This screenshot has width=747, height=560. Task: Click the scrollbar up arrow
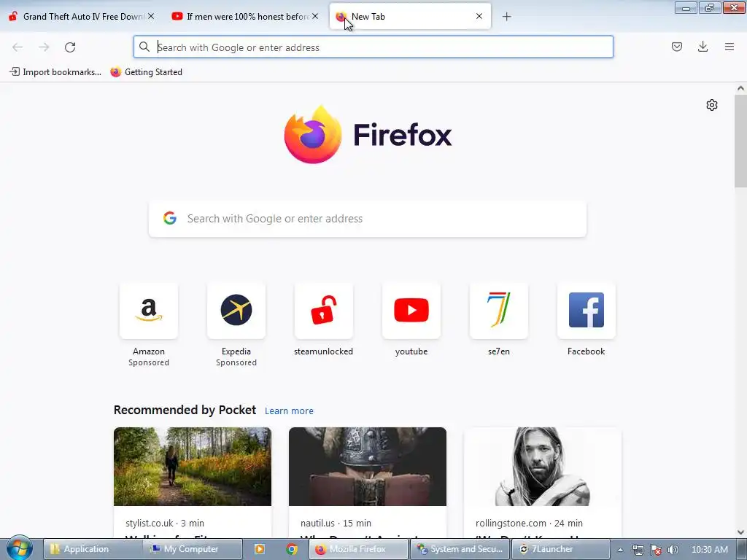(740, 88)
